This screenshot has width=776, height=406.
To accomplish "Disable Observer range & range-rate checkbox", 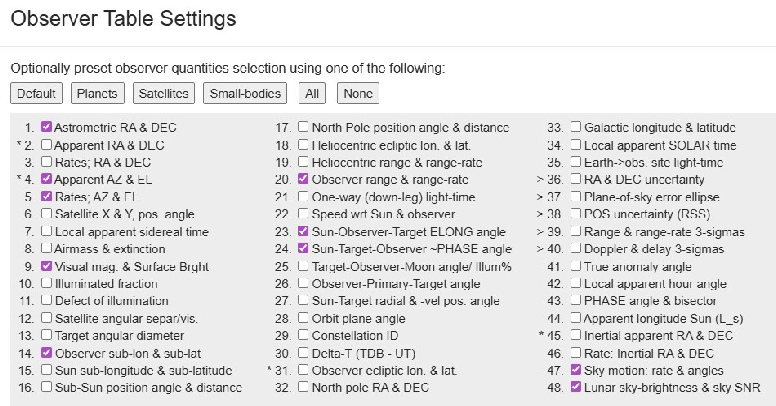I will 304,179.
